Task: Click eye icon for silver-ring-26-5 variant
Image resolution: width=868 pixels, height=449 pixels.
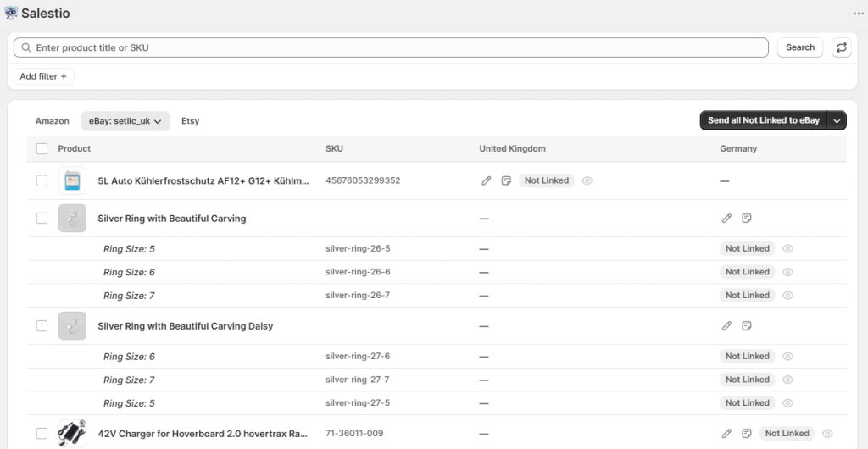Action: (x=787, y=249)
